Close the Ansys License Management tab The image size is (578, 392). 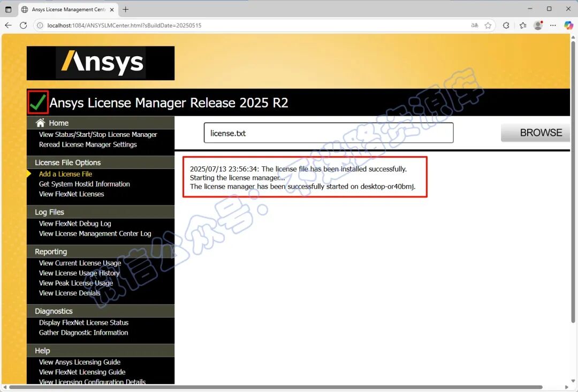[x=112, y=10]
